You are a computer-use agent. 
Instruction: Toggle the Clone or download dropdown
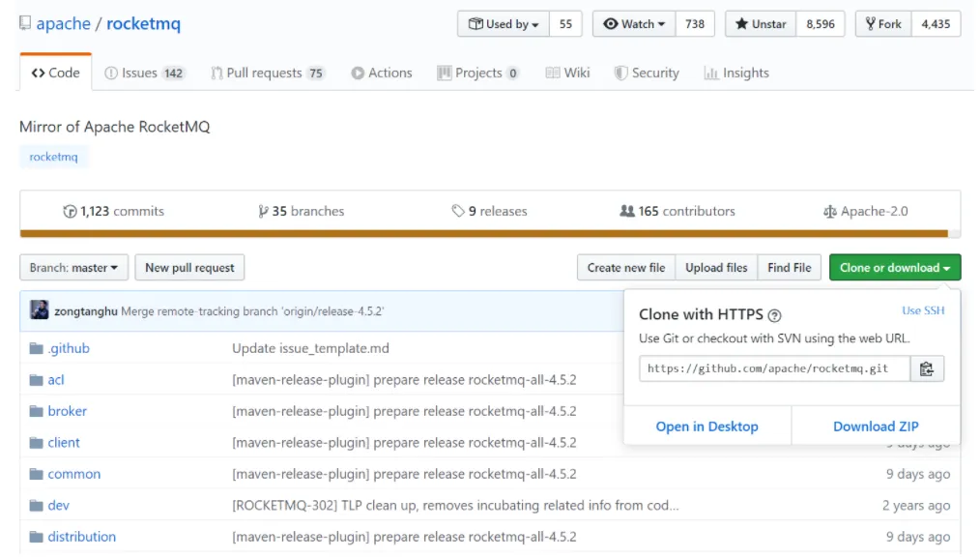tap(894, 268)
